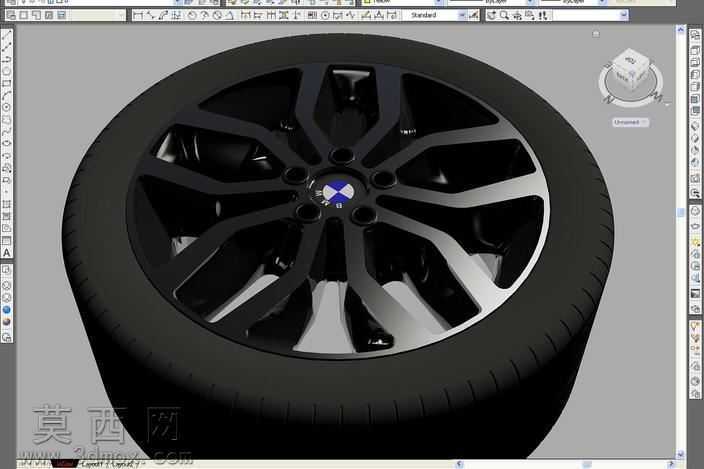This screenshot has height=469, width=704.
Task: Click the blue sphere visual style icon
Action: tap(7, 310)
